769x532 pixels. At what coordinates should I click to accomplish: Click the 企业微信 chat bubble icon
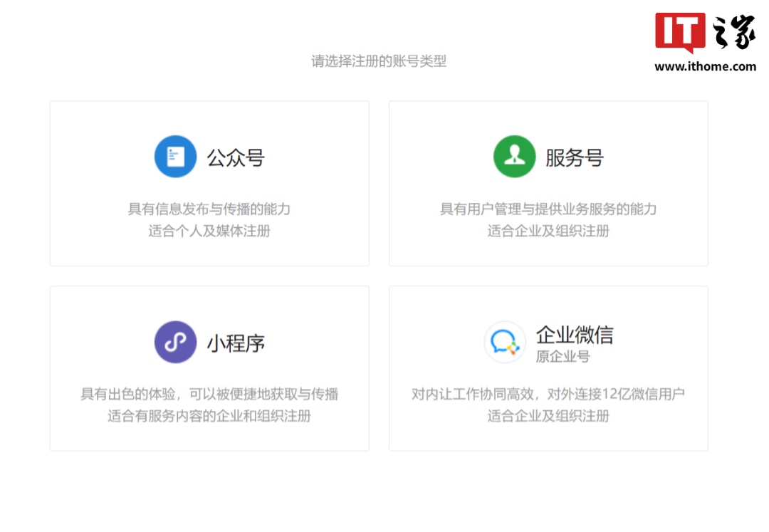tap(505, 342)
